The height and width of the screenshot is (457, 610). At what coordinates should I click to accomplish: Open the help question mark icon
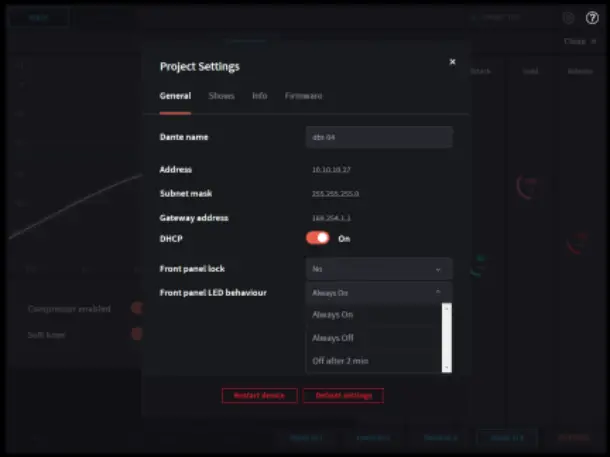coord(592,18)
